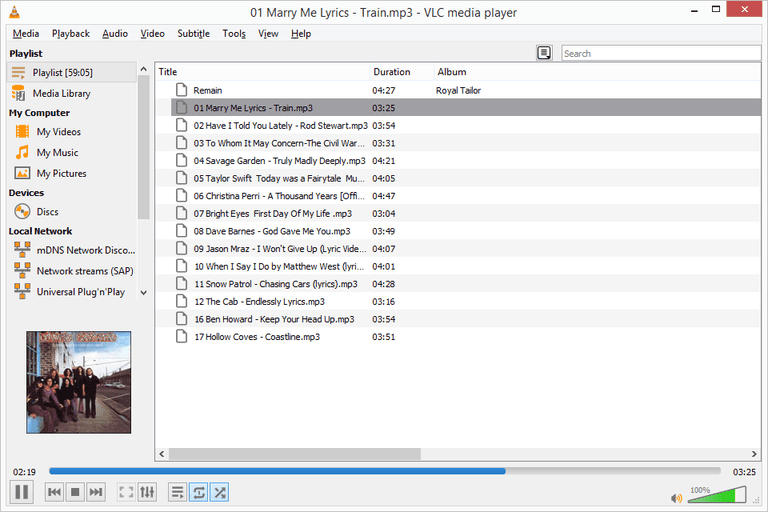Change the playlist view mode icon
Viewport: 768px width, 512px height.
click(x=544, y=53)
